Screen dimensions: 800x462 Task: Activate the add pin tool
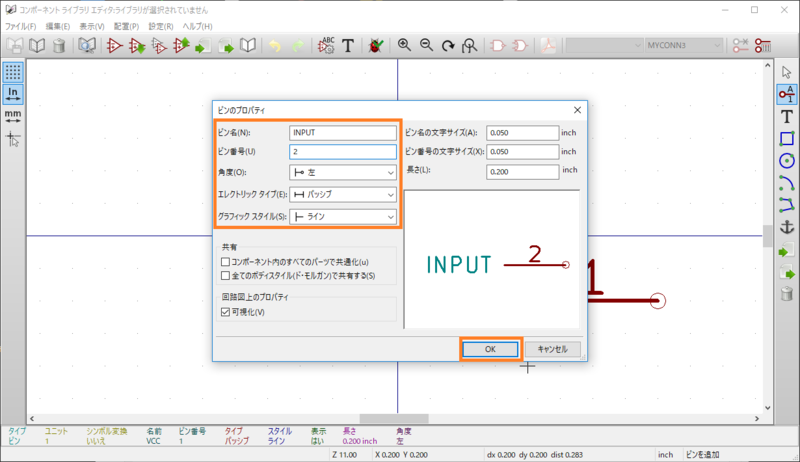coord(787,94)
